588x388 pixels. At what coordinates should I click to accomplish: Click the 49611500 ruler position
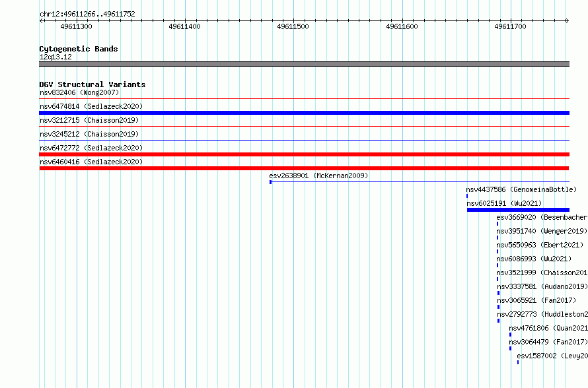[x=293, y=26]
